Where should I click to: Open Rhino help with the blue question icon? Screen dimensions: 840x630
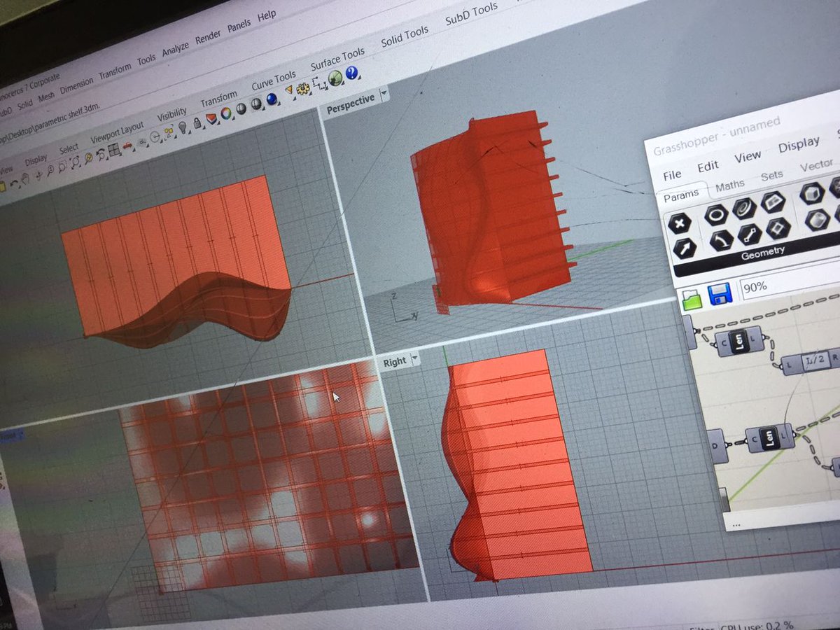click(351, 72)
